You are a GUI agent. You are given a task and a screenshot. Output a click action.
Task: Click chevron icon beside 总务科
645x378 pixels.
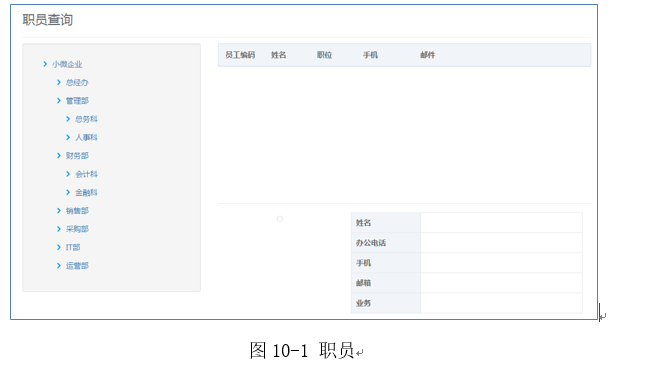[x=68, y=119]
